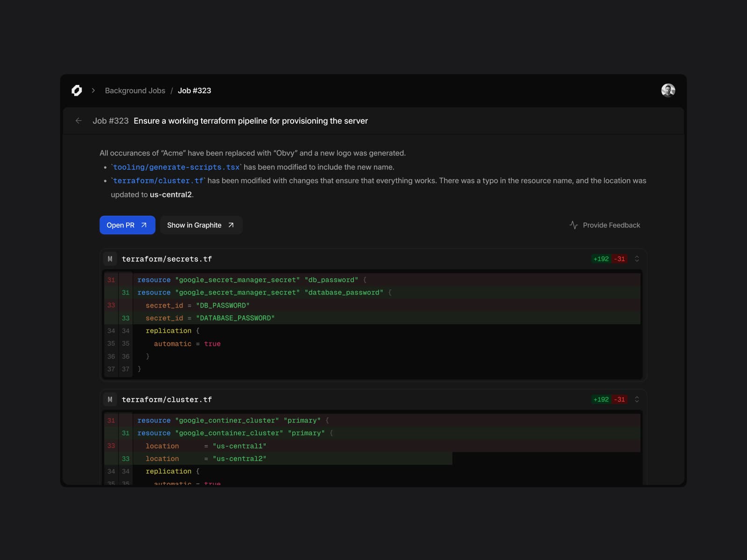Collapse the terraform/secrets.tf diff using chevrons

point(637,259)
